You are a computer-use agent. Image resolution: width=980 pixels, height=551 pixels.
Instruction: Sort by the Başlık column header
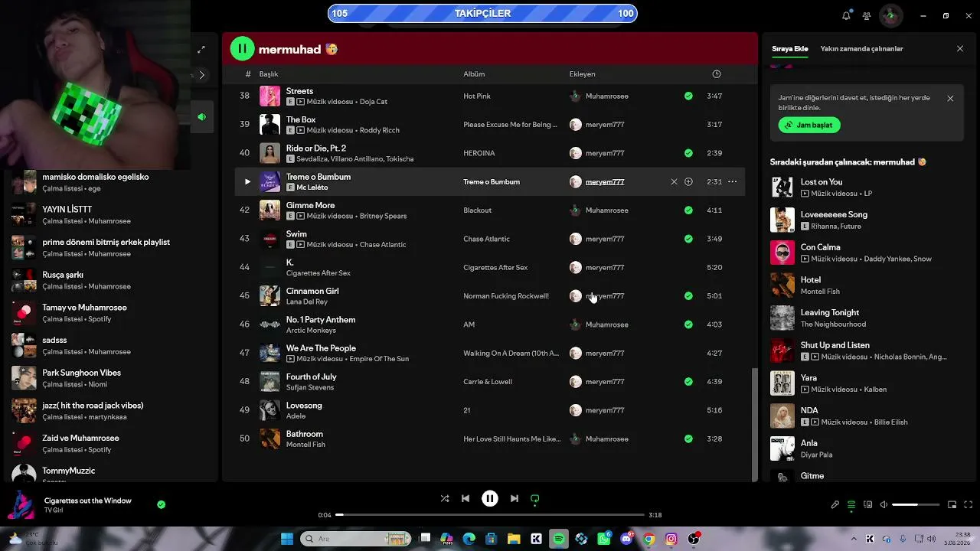[x=269, y=74]
